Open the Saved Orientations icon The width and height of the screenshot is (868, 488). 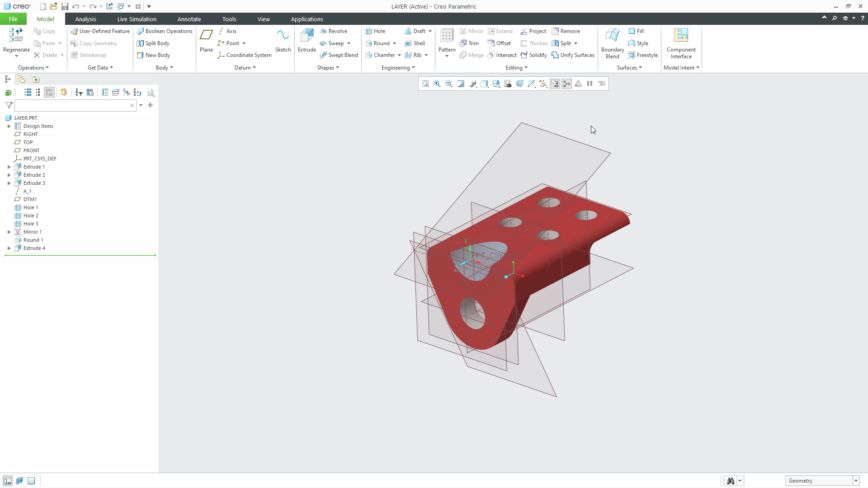496,84
